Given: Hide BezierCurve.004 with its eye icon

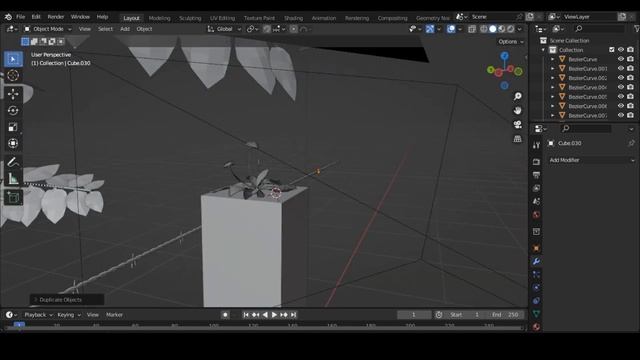Looking at the screenshot, I should [x=621, y=87].
